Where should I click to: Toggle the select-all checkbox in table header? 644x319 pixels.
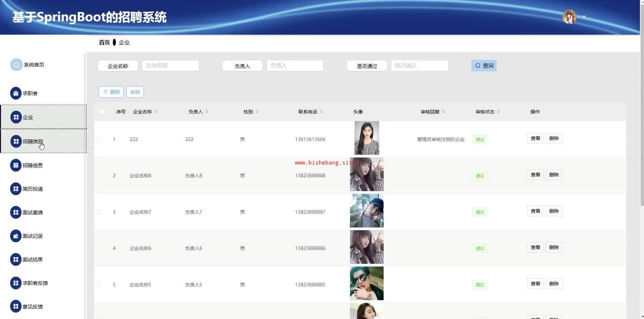(102, 112)
